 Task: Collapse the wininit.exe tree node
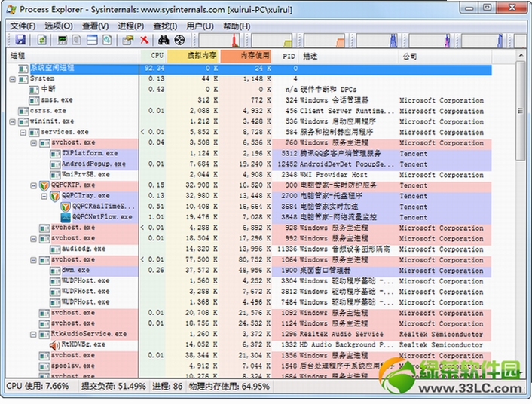point(13,122)
